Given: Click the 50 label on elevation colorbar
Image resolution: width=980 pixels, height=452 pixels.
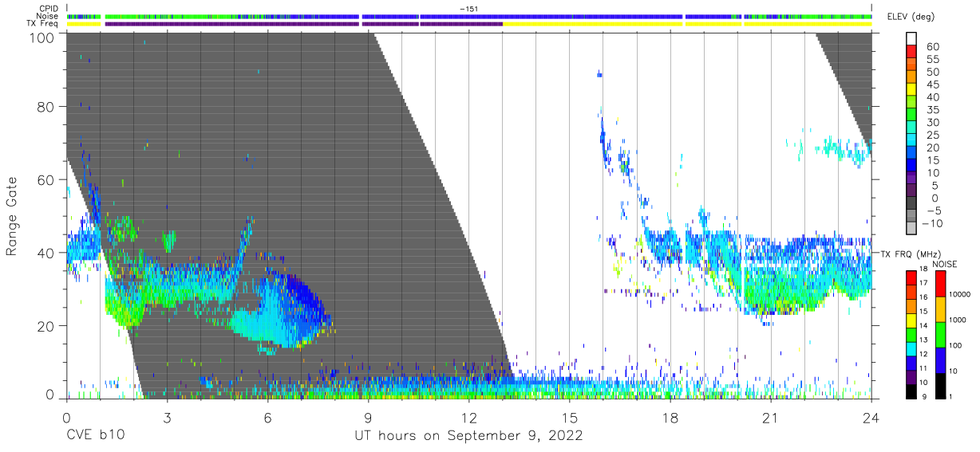Looking at the screenshot, I should point(933,73).
